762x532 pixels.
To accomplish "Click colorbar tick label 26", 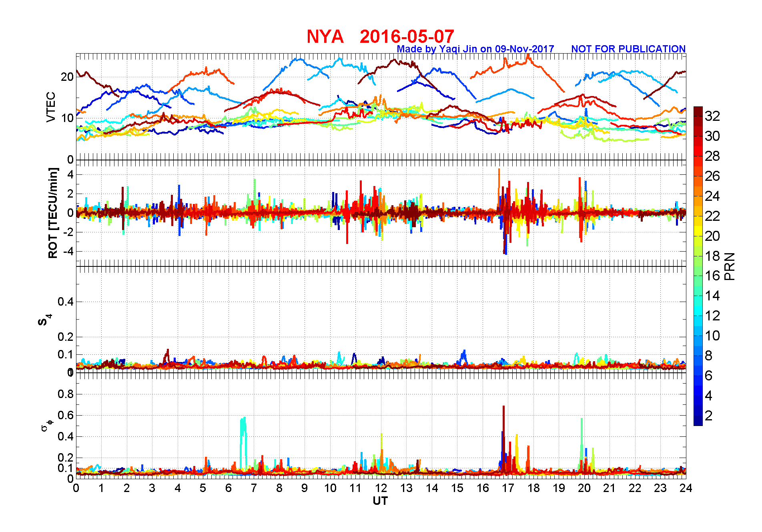I will coord(712,176).
